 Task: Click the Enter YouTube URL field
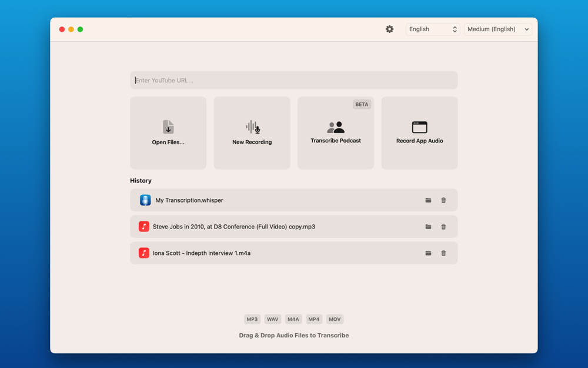click(294, 80)
